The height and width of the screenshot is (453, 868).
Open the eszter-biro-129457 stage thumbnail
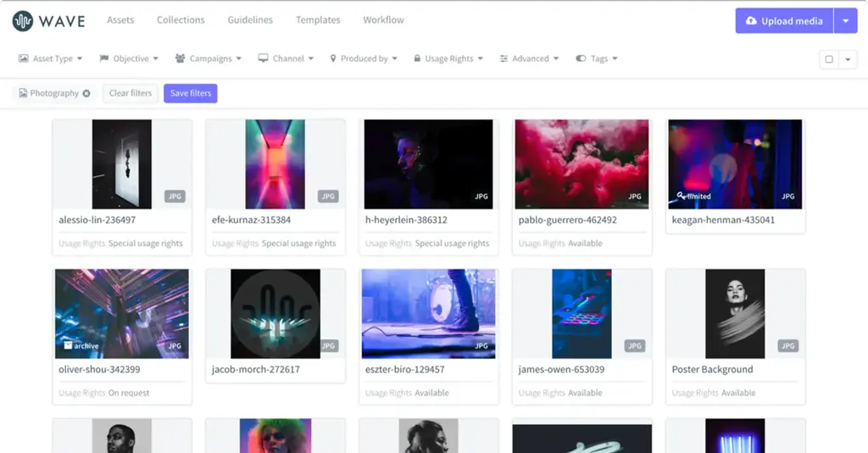[x=428, y=314]
